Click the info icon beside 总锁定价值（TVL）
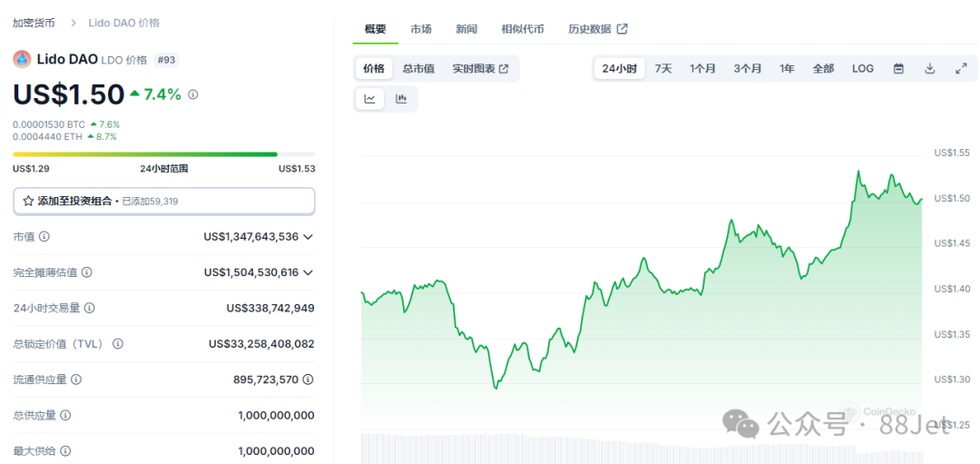This screenshot has height=464, width=980. (118, 344)
